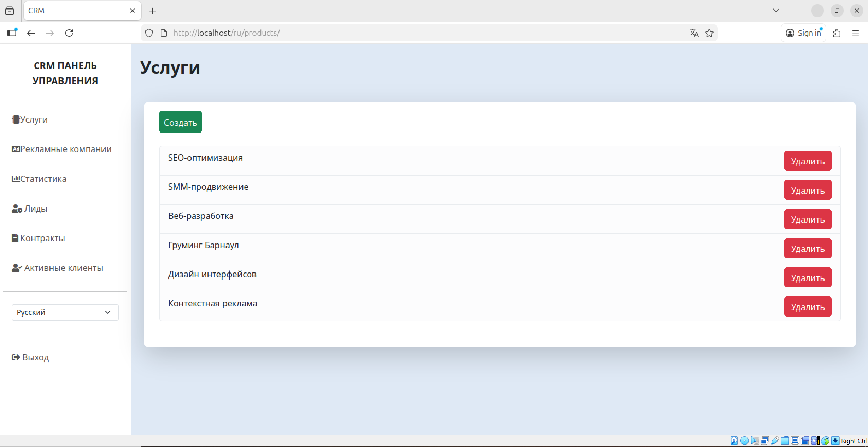Click the Статистика chart icon
Screen dimensions: 868x447
pyautogui.click(x=16, y=179)
